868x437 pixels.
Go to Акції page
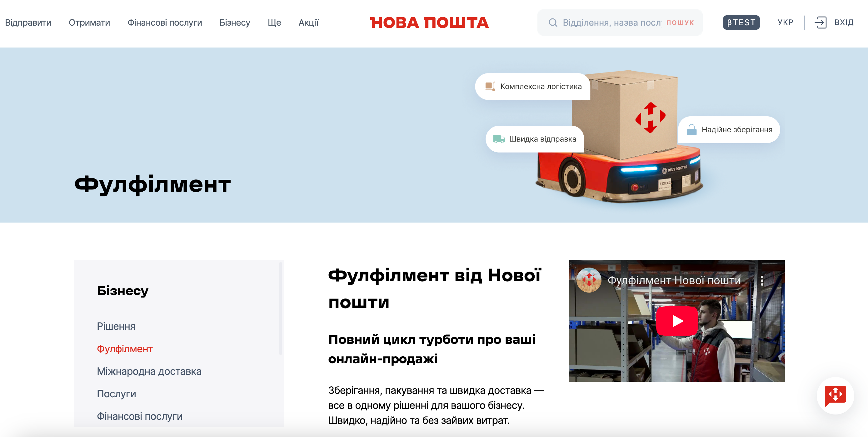(x=308, y=23)
